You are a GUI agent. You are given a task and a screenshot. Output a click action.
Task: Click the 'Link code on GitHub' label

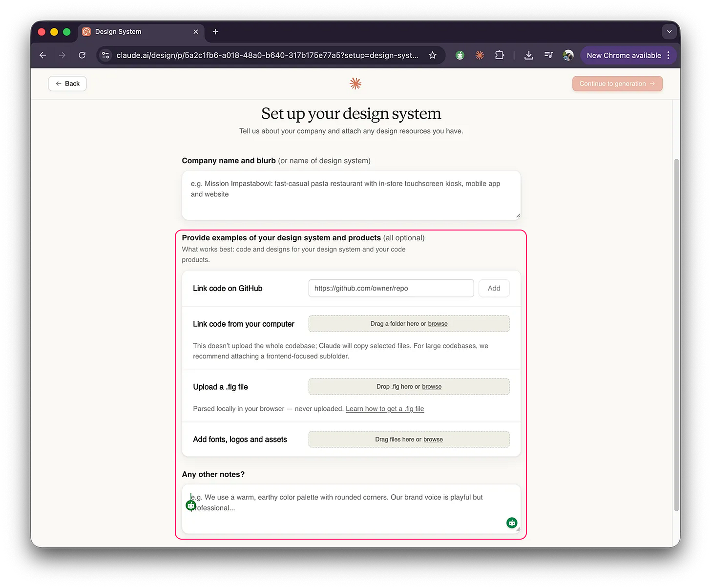pos(228,288)
